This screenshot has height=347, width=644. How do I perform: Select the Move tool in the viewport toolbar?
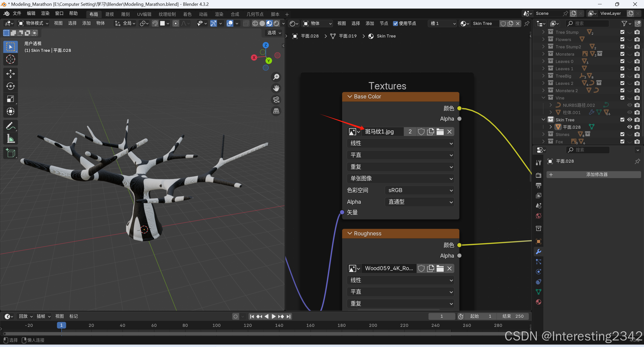point(10,74)
